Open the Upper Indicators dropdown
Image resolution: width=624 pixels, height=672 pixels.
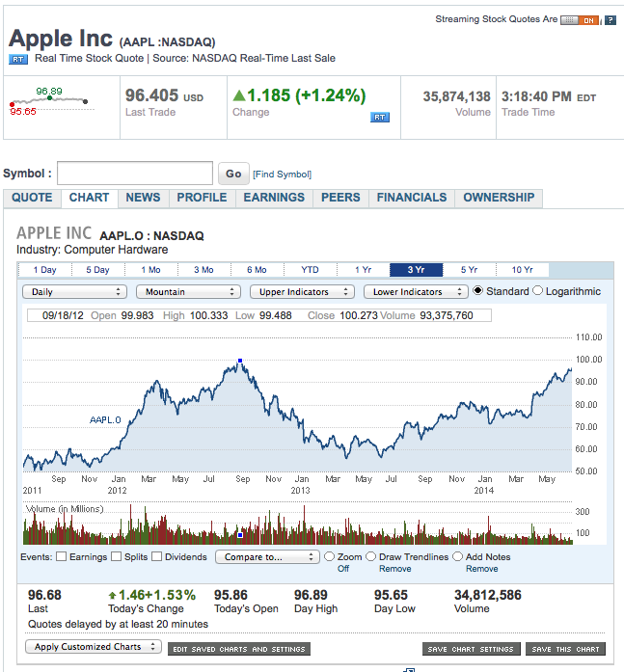pos(302,292)
